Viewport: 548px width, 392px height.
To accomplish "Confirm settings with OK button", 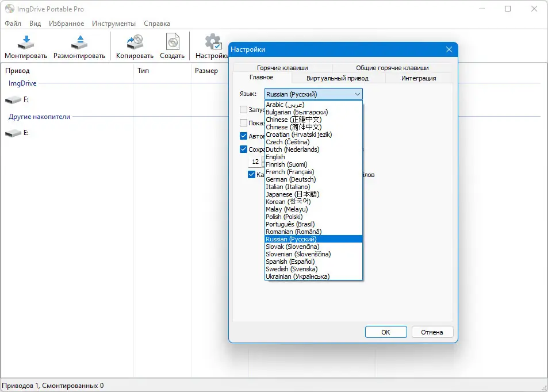I will click(x=386, y=332).
